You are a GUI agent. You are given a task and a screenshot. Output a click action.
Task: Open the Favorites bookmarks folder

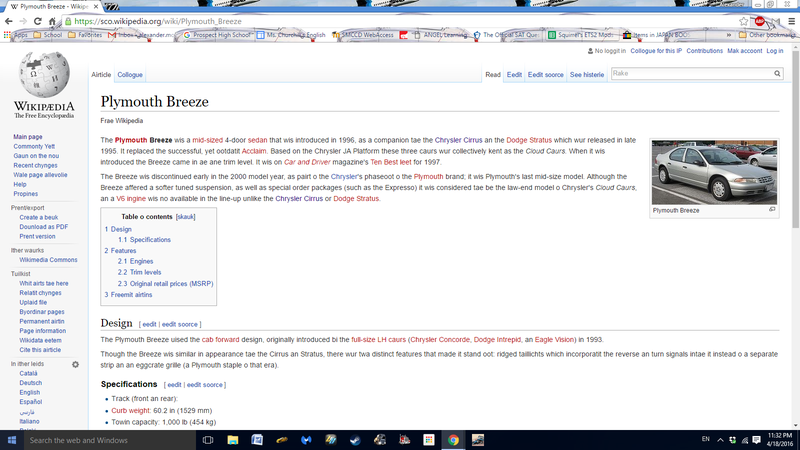click(x=85, y=35)
